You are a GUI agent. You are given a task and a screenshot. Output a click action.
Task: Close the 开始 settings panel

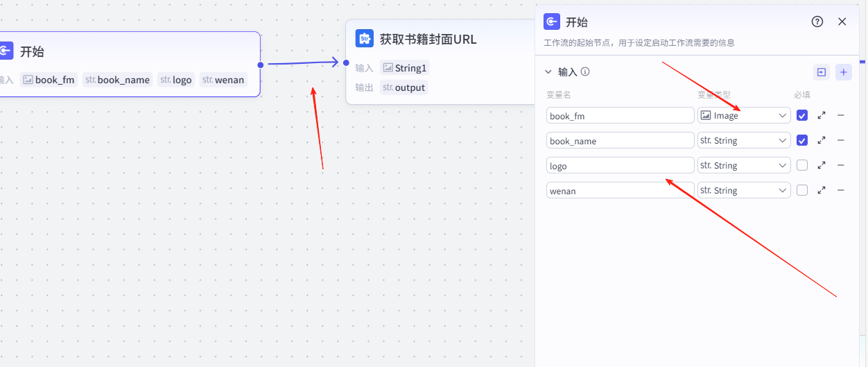(x=842, y=22)
